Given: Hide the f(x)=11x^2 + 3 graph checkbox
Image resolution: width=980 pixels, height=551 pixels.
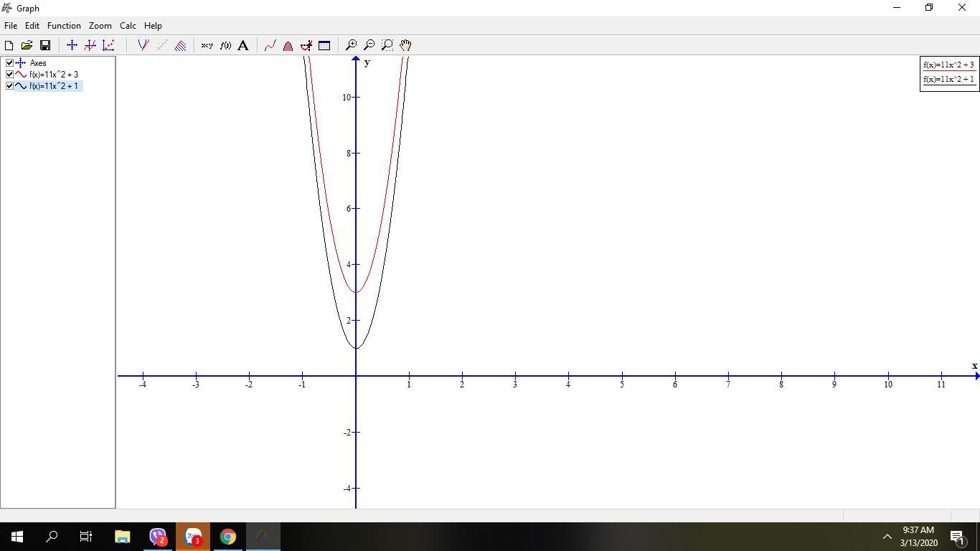Looking at the screenshot, I should coord(9,75).
